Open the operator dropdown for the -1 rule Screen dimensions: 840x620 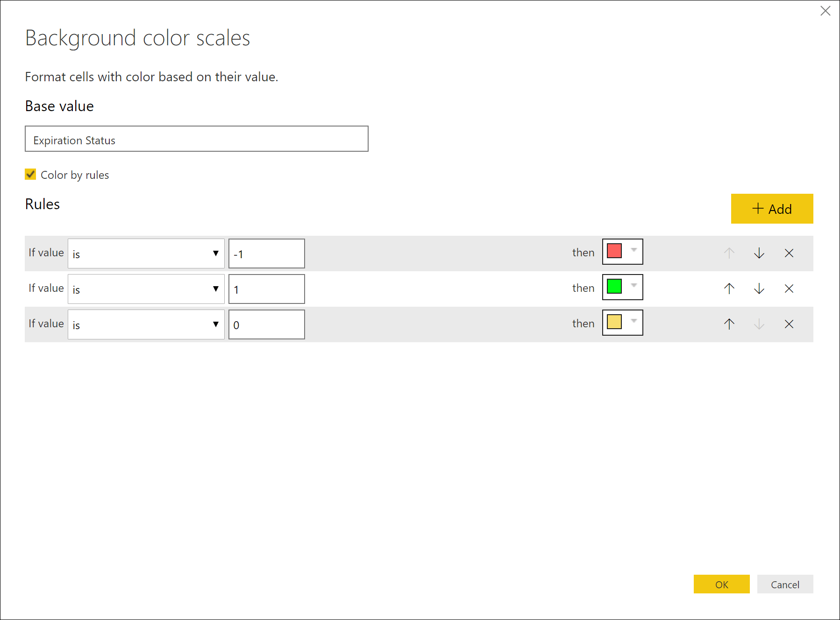tap(146, 254)
